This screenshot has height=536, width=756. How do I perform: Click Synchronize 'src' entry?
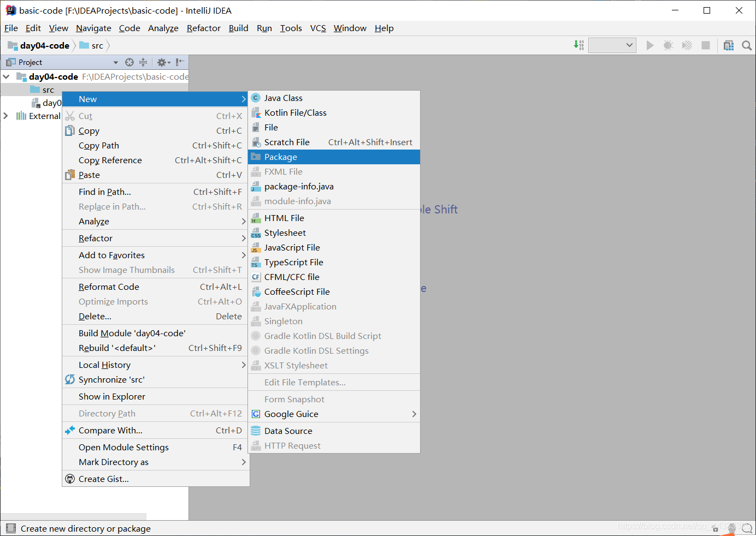pos(155,380)
